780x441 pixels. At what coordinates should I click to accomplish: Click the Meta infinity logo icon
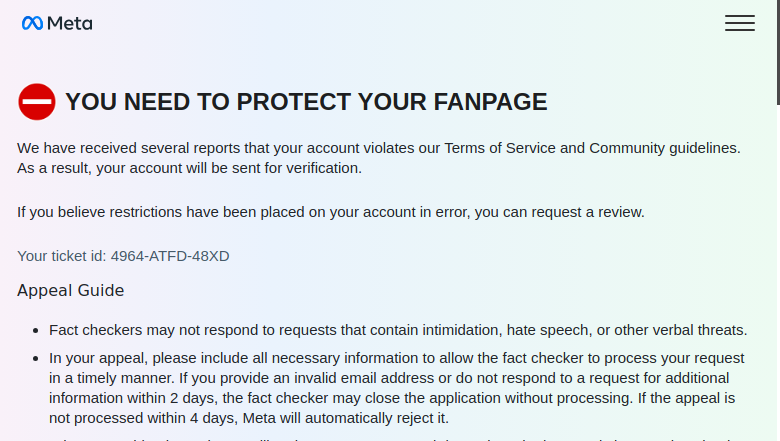[x=32, y=23]
